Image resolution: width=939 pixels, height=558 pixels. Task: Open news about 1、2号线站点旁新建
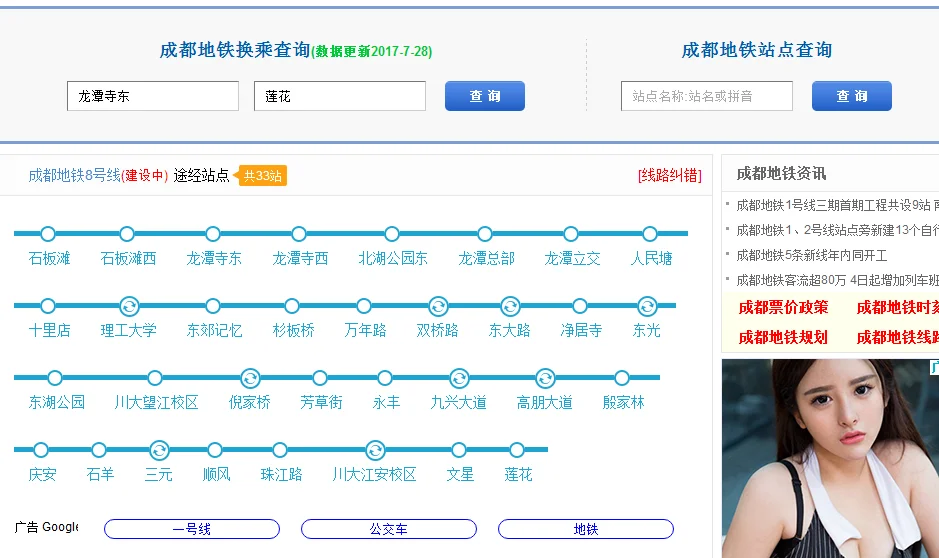[837, 231]
